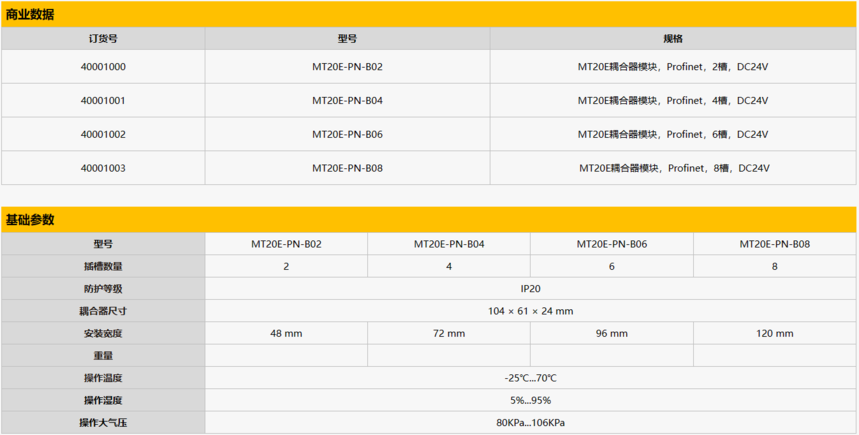The width and height of the screenshot is (859, 435).
Task: Select MT20E-PN-B08 in the 商业数据 table
Action: click(x=347, y=168)
